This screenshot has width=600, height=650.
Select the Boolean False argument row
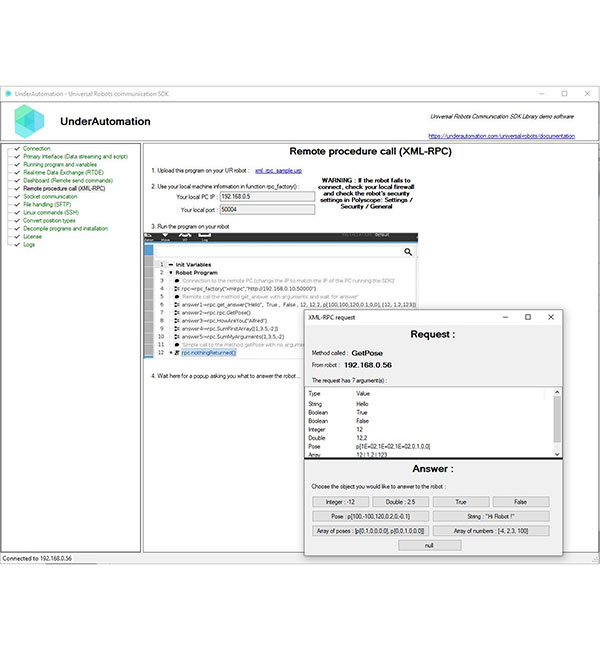(429, 421)
